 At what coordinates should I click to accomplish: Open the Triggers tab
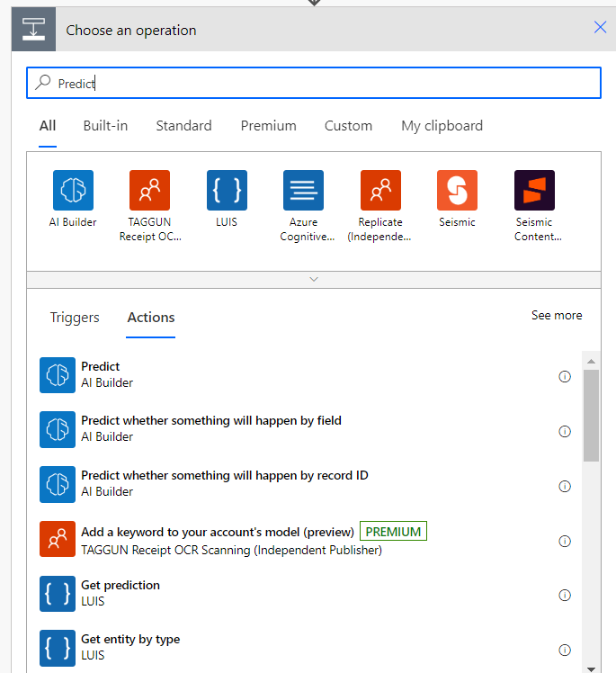(x=75, y=318)
